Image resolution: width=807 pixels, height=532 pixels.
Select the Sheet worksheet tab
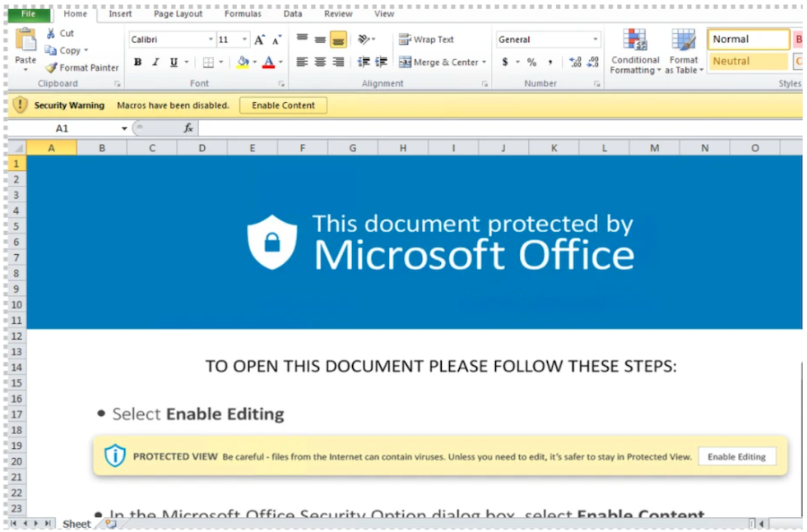click(x=77, y=524)
